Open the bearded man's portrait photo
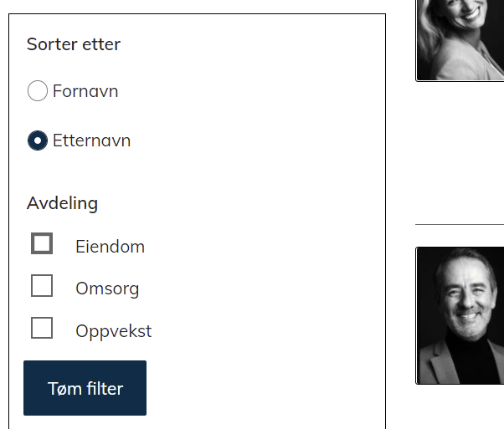504x429 pixels. pos(460,315)
